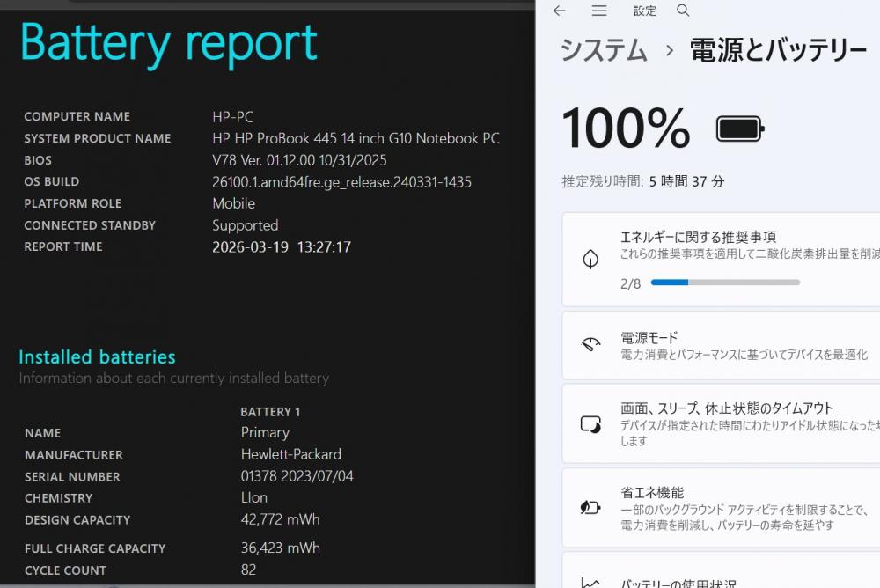The width and height of the screenshot is (880, 588).
Task: Click the 電源とバッテリー page heading
Action: pyautogui.click(x=778, y=50)
